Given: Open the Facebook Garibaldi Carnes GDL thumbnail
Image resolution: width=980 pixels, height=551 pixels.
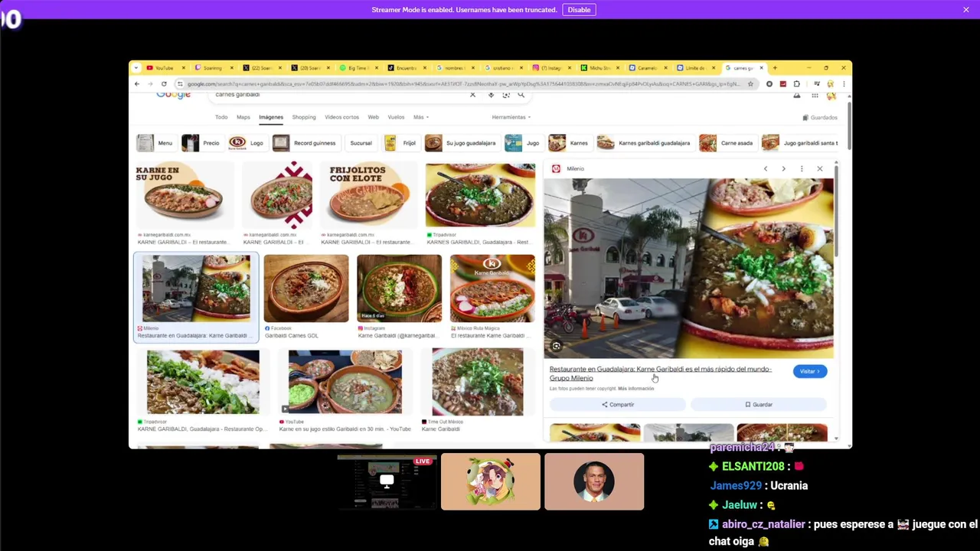Looking at the screenshot, I should click(x=305, y=289).
